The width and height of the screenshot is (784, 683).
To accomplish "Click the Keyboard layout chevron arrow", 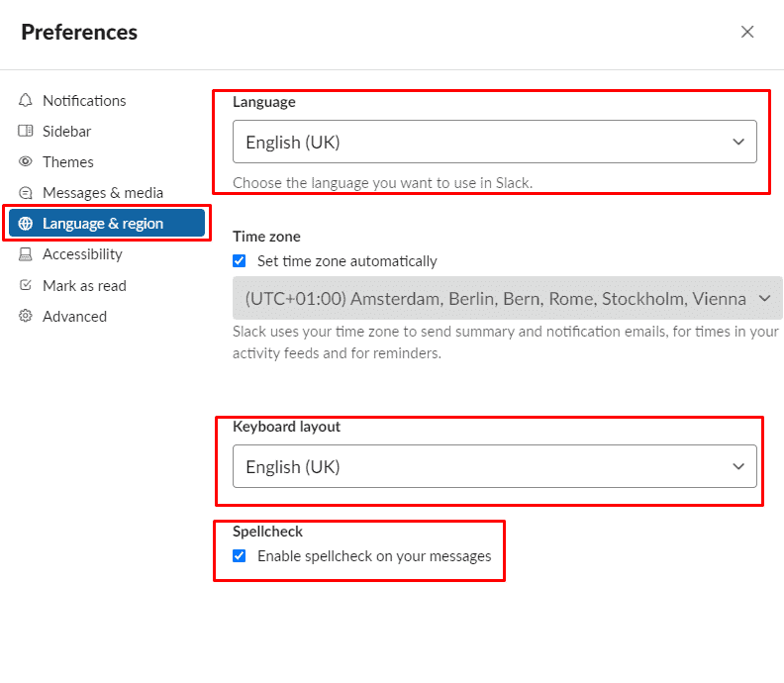I will 738,466.
